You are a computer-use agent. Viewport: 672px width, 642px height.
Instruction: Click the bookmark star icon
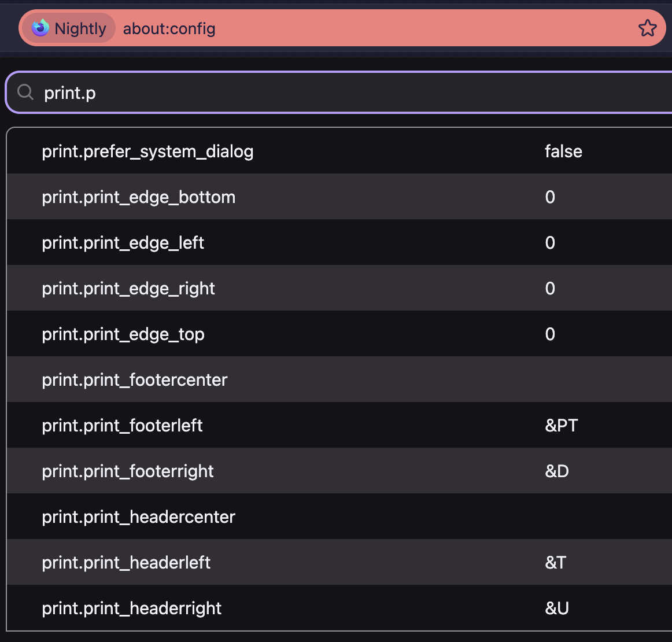click(647, 28)
